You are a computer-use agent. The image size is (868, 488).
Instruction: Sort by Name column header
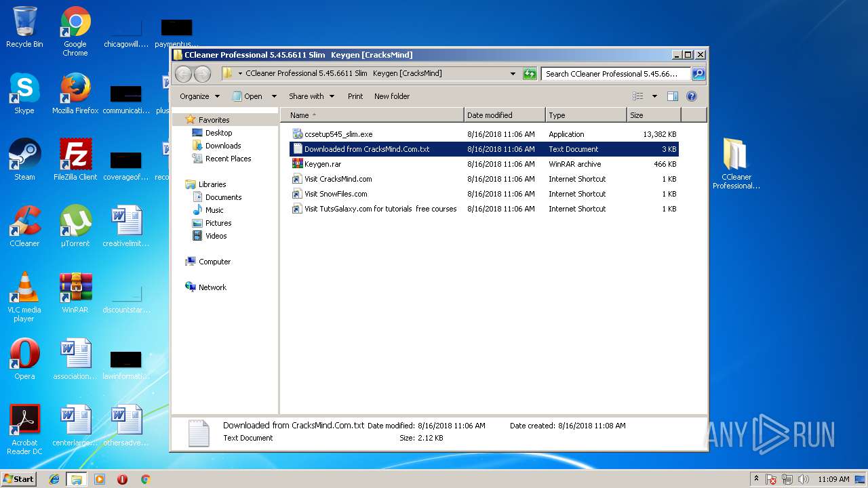click(x=372, y=115)
